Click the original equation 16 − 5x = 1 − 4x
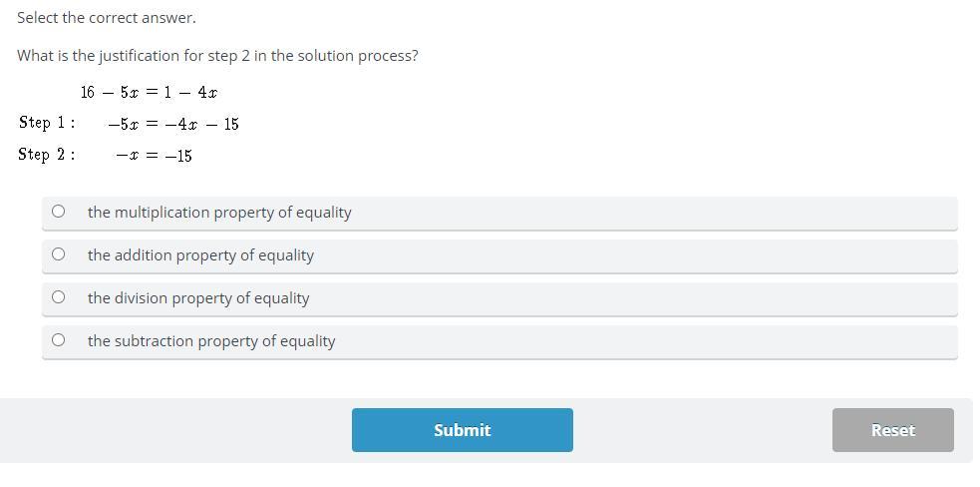 click(x=150, y=92)
